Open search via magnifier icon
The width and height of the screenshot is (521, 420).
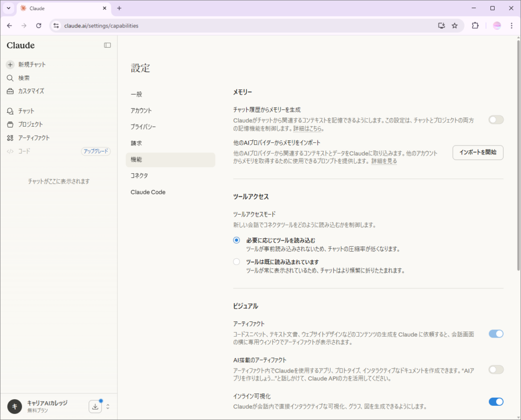pyautogui.click(x=10, y=78)
